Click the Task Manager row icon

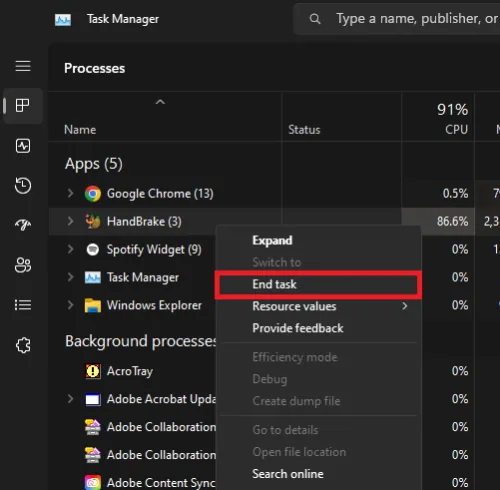93,277
